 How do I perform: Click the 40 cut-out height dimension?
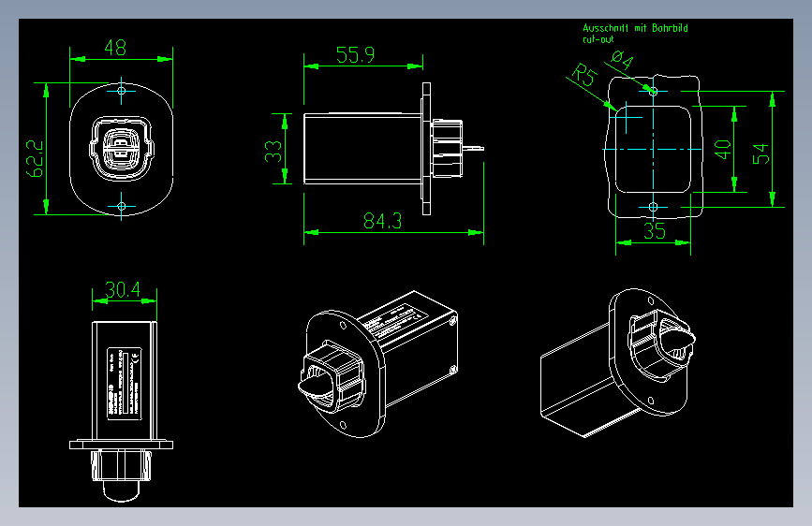[x=722, y=150]
